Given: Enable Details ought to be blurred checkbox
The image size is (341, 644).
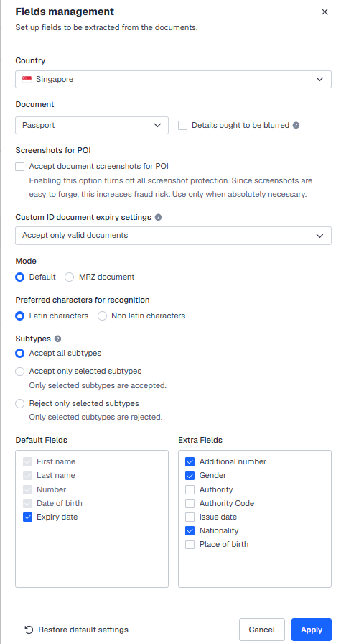Looking at the screenshot, I should 182,125.
